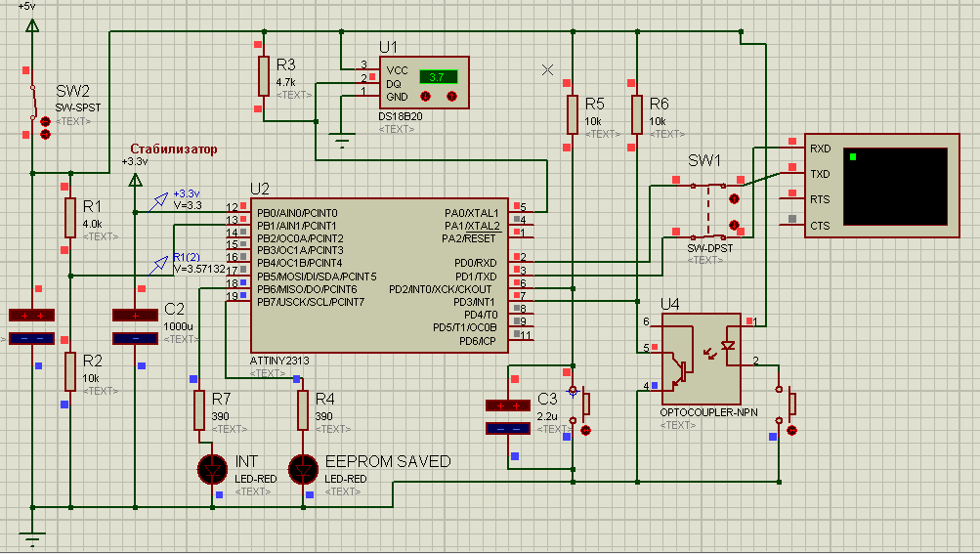Select resistor R7 body
Viewport: 980px width, 554px height.
coord(198,410)
